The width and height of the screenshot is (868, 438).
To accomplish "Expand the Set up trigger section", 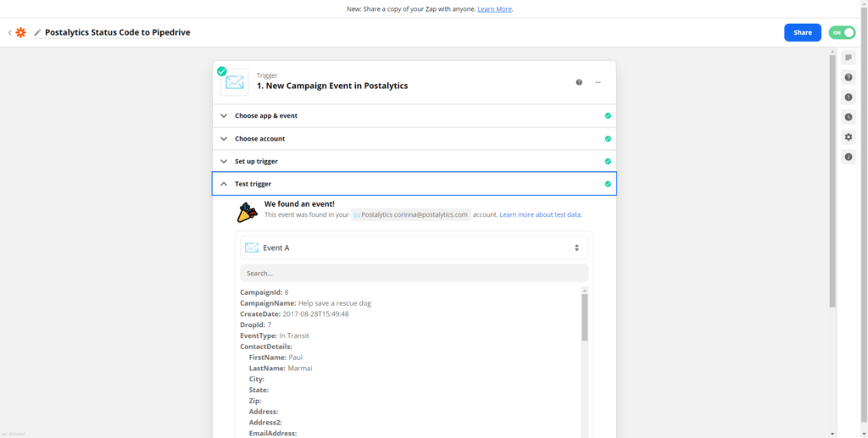I will coord(414,162).
